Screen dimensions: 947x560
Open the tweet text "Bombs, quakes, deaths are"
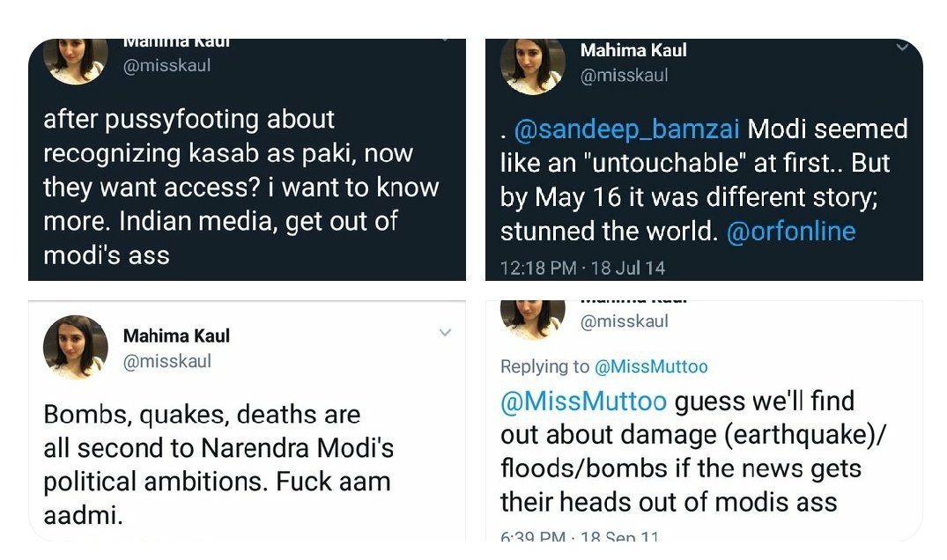[202, 415]
